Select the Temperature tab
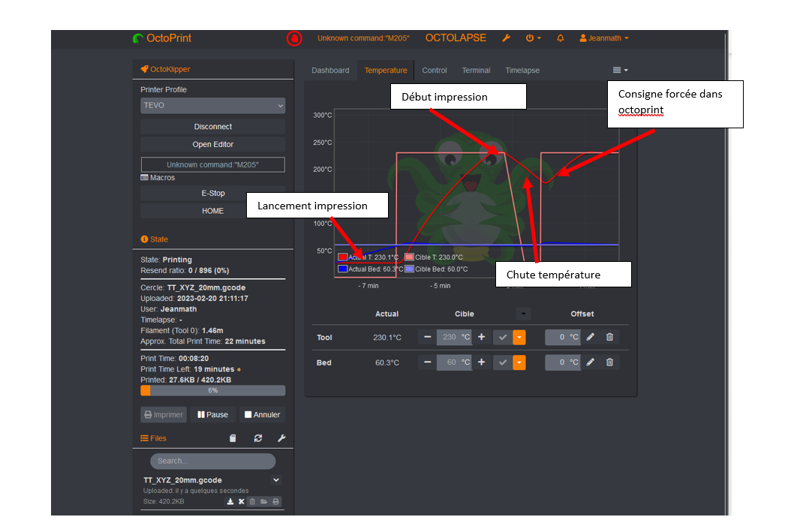 pos(386,70)
